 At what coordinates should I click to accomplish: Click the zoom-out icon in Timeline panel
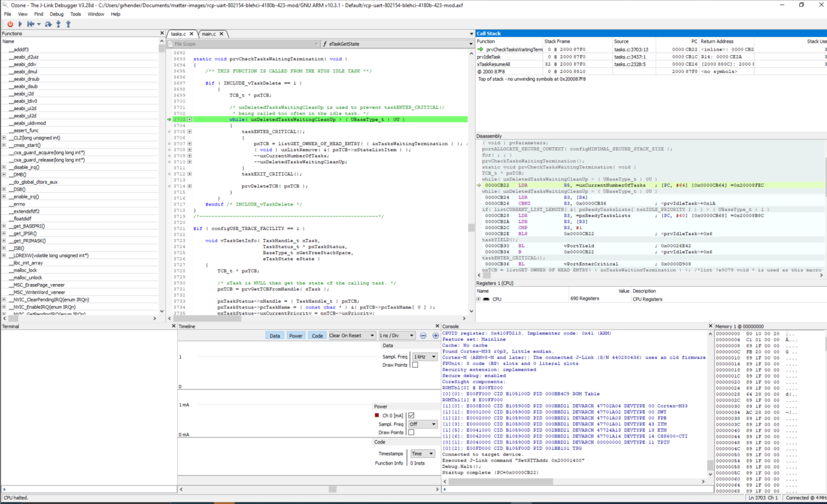[x=423, y=336]
